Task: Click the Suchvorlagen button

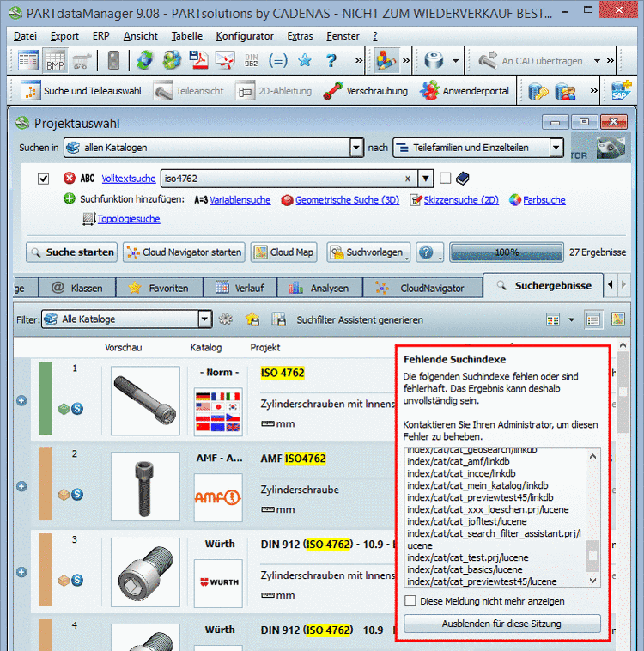Action: coord(368,252)
